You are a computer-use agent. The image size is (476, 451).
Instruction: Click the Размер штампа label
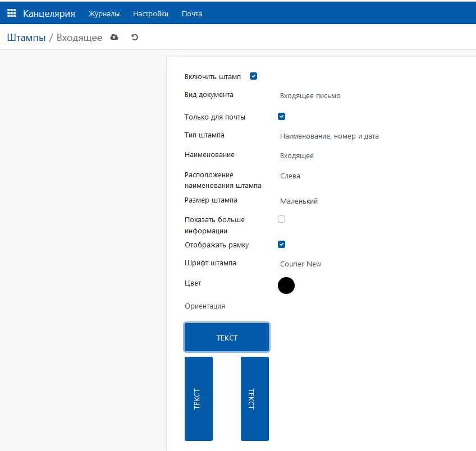click(211, 200)
